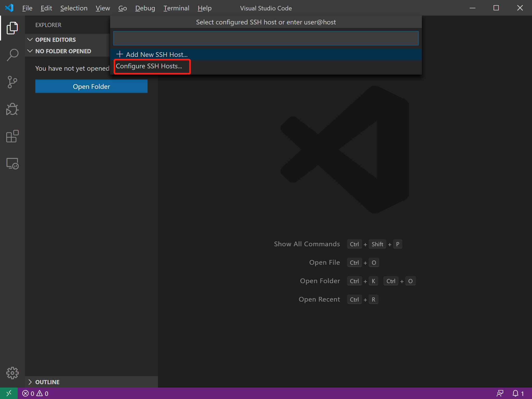Open the Terminal menu
The height and width of the screenshot is (399, 532).
(x=176, y=8)
